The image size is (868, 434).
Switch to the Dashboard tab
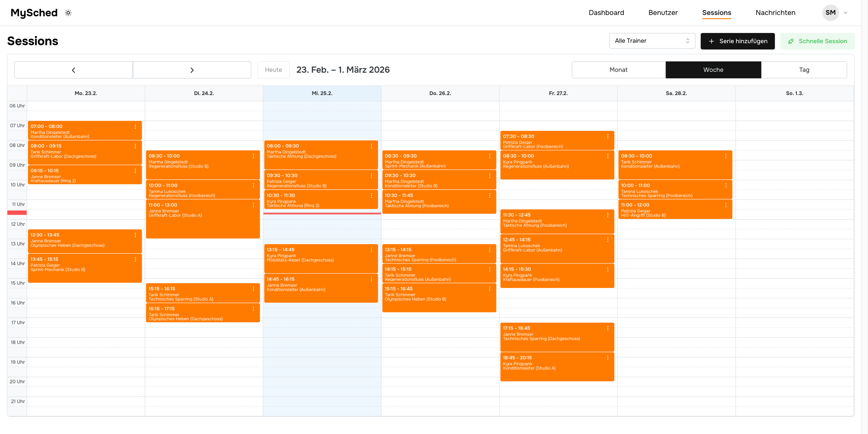pos(606,12)
